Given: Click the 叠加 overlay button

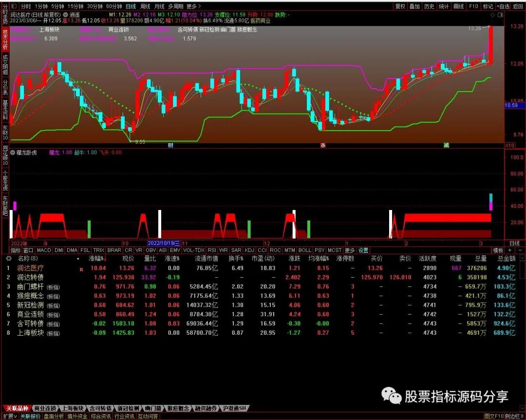Looking at the screenshot, I should tap(414, 6).
